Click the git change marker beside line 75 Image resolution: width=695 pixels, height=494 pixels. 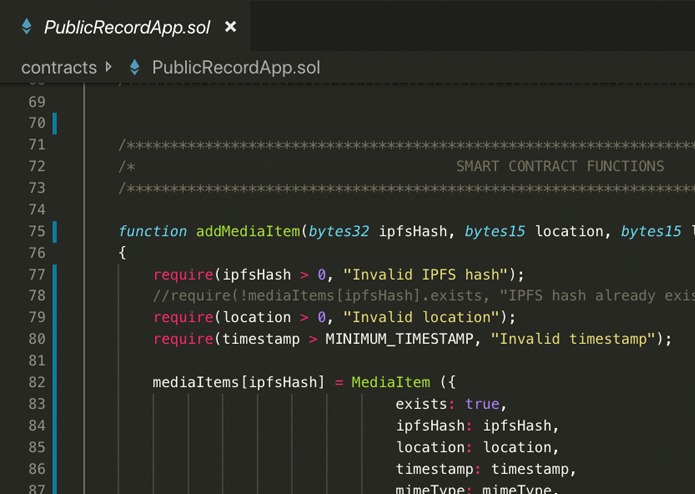(x=55, y=232)
